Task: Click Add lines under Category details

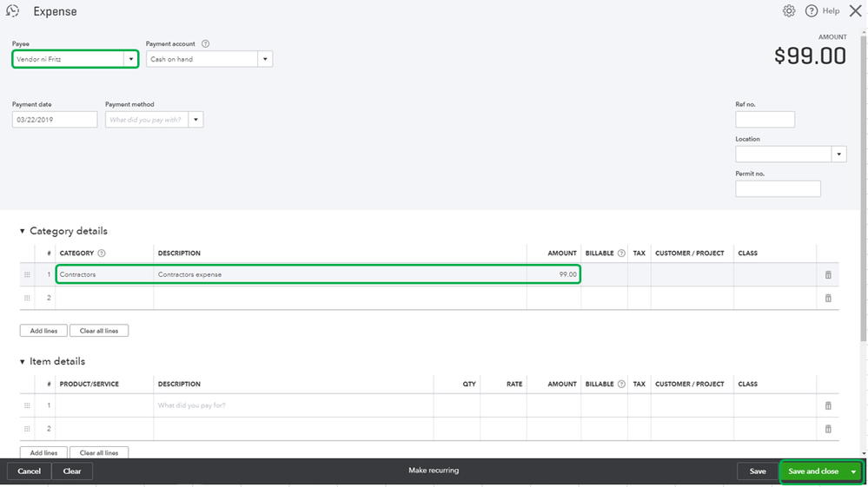Action: coord(43,331)
